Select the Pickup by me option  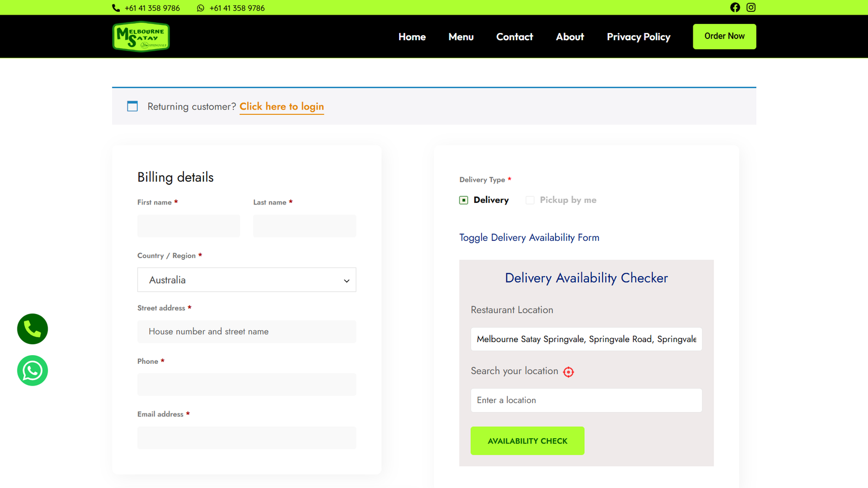coord(530,200)
